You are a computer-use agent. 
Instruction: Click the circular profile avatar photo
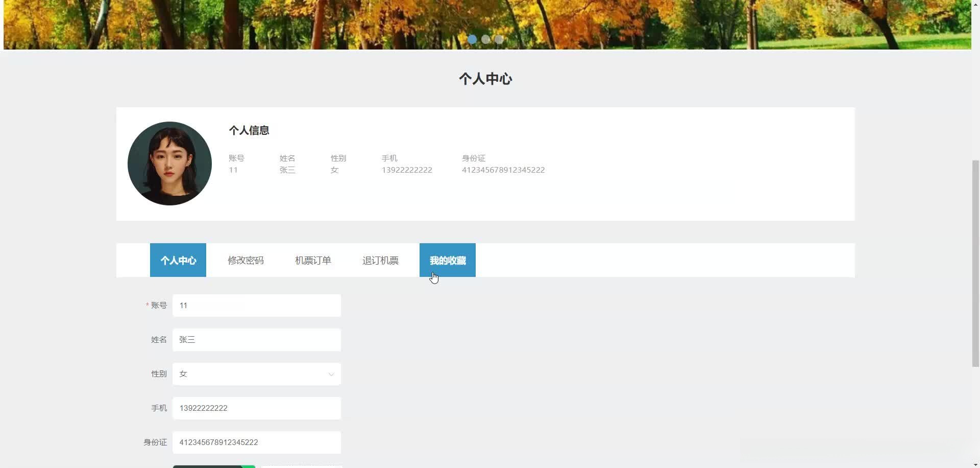click(x=169, y=163)
